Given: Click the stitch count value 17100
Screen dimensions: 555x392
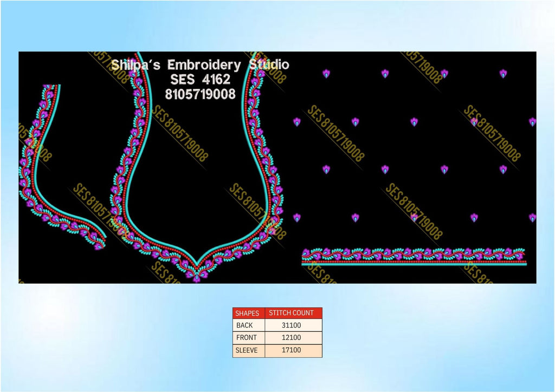Looking at the screenshot, I should click(291, 350).
